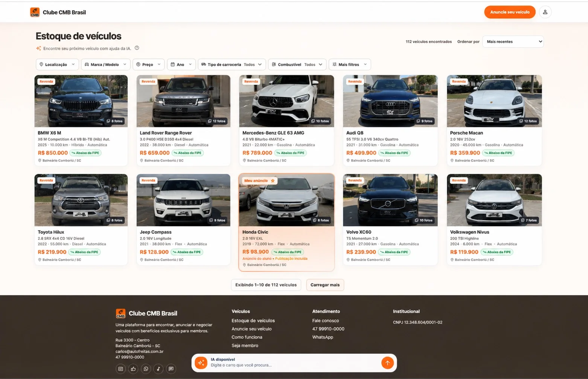
Task: Open the WhatsApp text link under Atendimento
Action: (323, 337)
